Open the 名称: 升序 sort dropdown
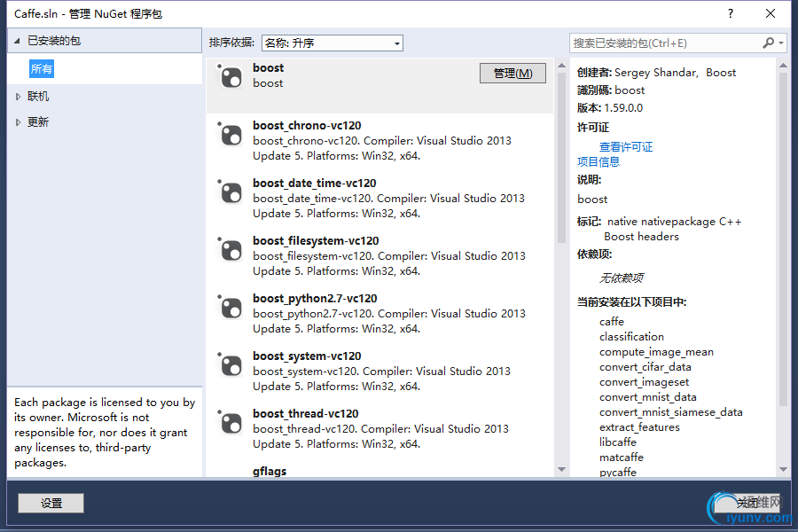Screen dimensions: 798x532 (x=332, y=43)
